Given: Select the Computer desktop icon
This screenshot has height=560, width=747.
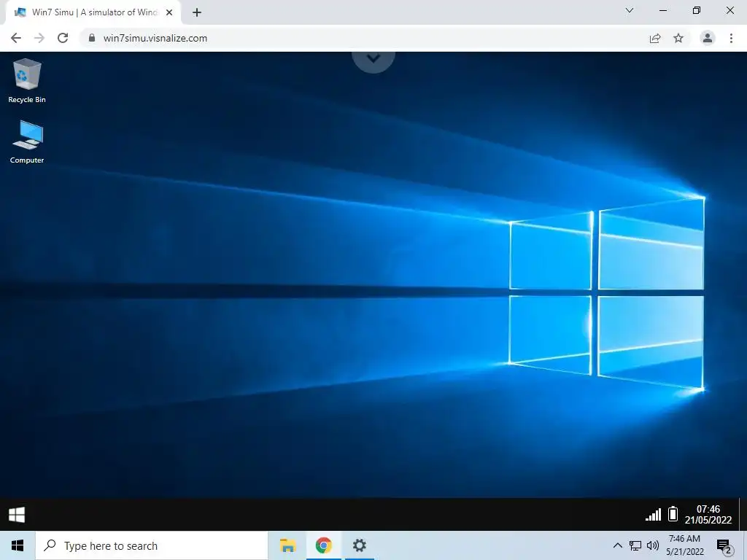Looking at the screenshot, I should [27, 142].
